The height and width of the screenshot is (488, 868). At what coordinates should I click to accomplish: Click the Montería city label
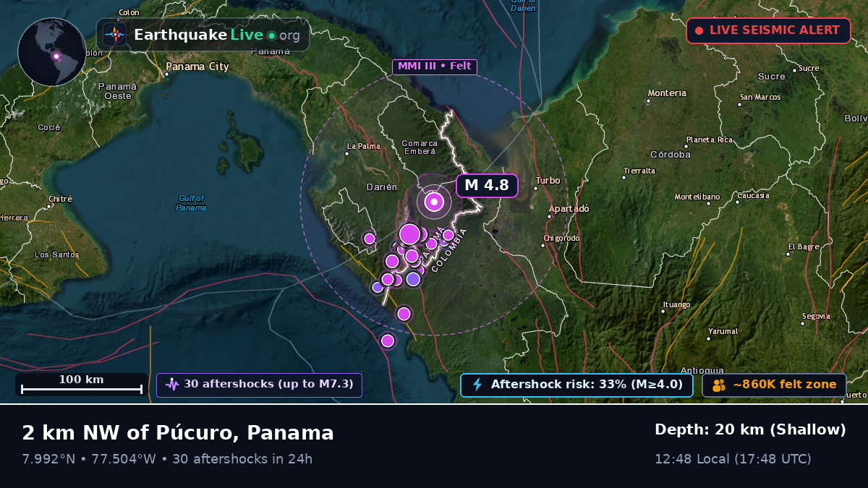pyautogui.click(x=667, y=93)
